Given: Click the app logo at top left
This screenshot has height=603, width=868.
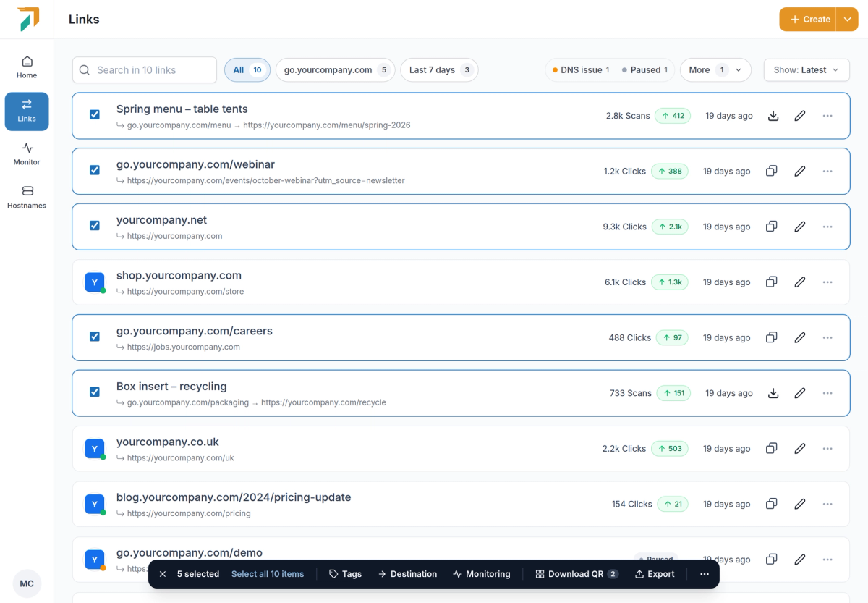Looking at the screenshot, I should (27, 19).
